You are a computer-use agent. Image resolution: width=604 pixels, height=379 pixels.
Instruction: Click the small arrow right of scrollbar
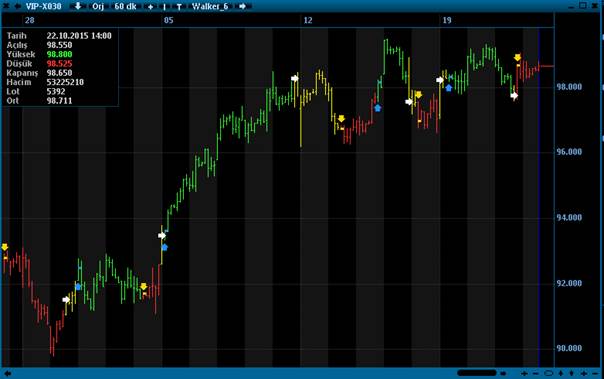(x=503, y=373)
